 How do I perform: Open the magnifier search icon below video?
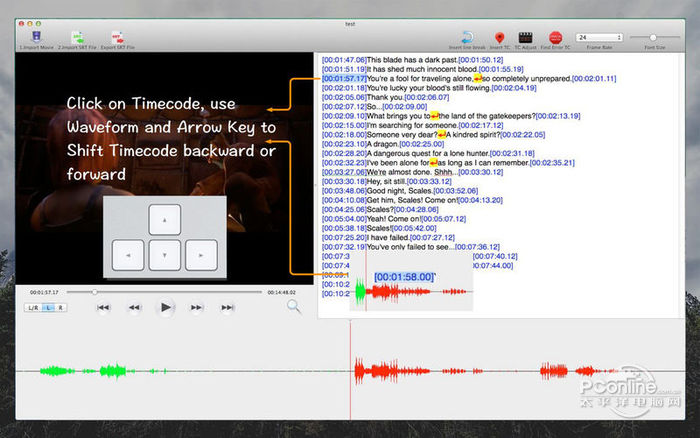tap(293, 306)
